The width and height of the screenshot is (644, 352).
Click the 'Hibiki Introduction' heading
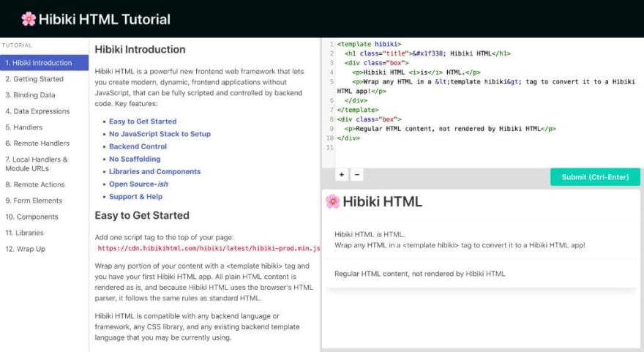click(140, 49)
